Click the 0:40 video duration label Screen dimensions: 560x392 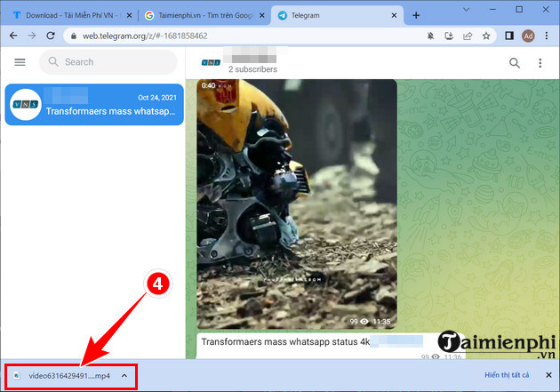pos(208,85)
